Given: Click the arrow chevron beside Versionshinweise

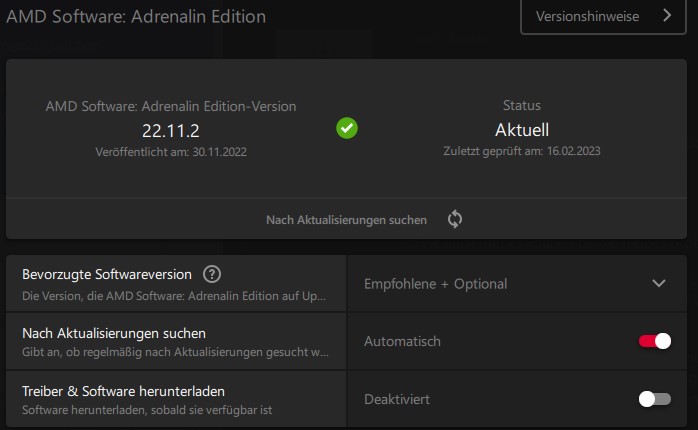Looking at the screenshot, I should [667, 17].
